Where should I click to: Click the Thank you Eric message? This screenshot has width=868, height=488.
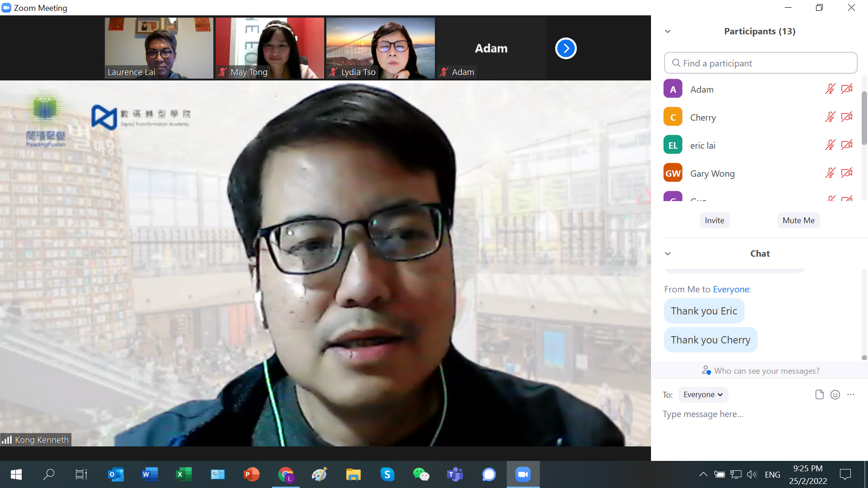coord(704,311)
